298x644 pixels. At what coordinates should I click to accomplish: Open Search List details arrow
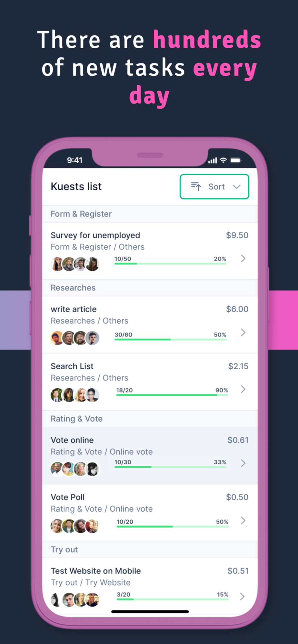click(x=243, y=389)
